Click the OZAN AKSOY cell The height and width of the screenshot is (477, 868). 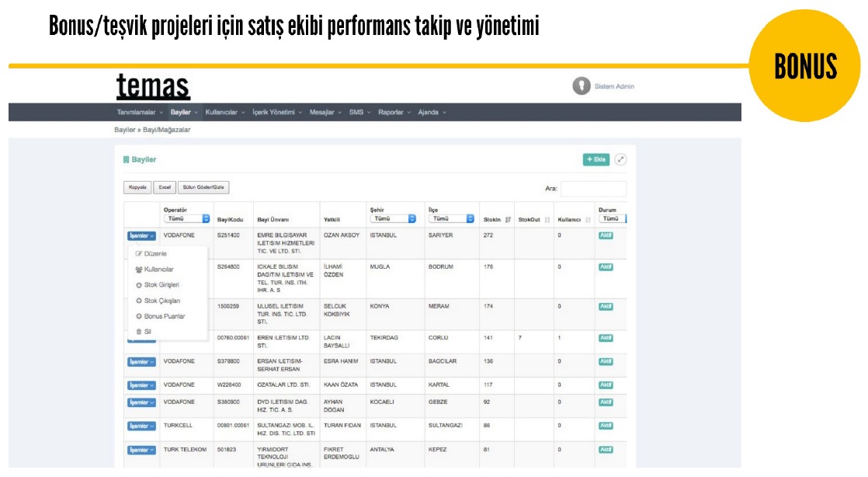[342, 235]
